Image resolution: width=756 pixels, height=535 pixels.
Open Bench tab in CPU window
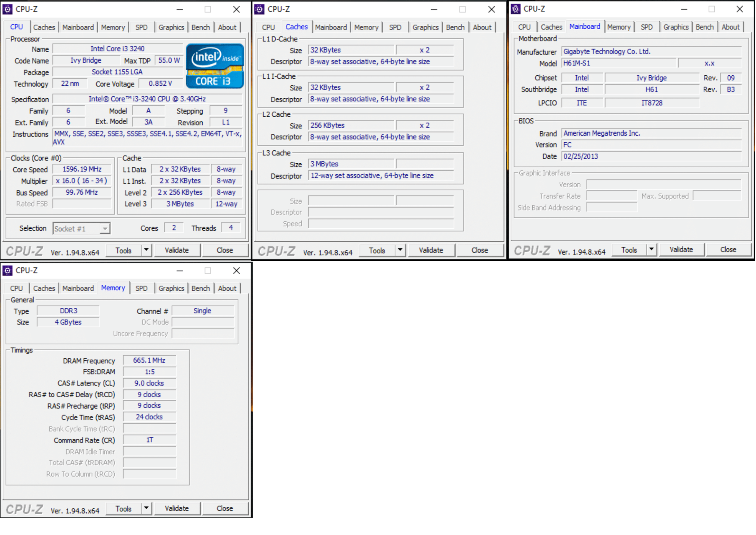pos(201,27)
